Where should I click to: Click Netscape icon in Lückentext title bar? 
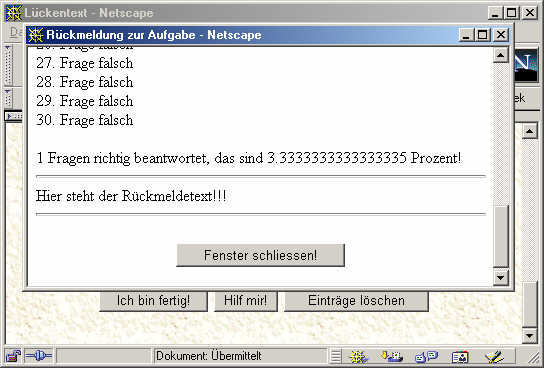14,13
